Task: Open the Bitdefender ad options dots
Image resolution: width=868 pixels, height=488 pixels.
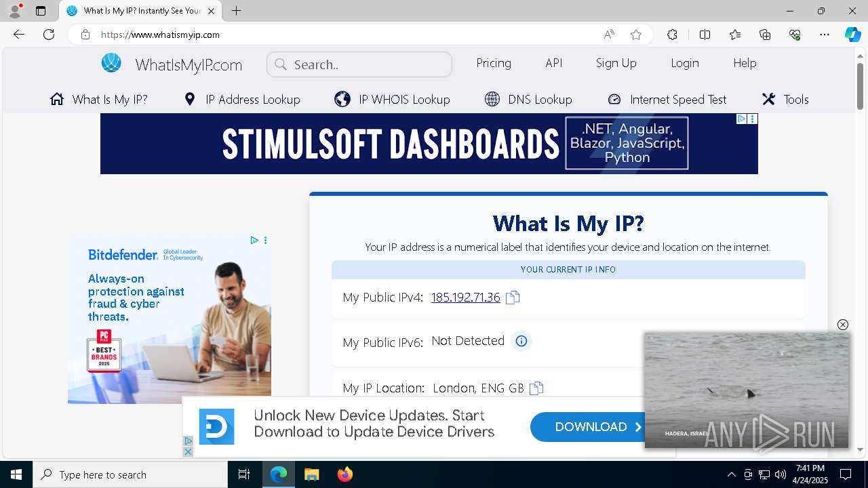Action: coord(265,240)
